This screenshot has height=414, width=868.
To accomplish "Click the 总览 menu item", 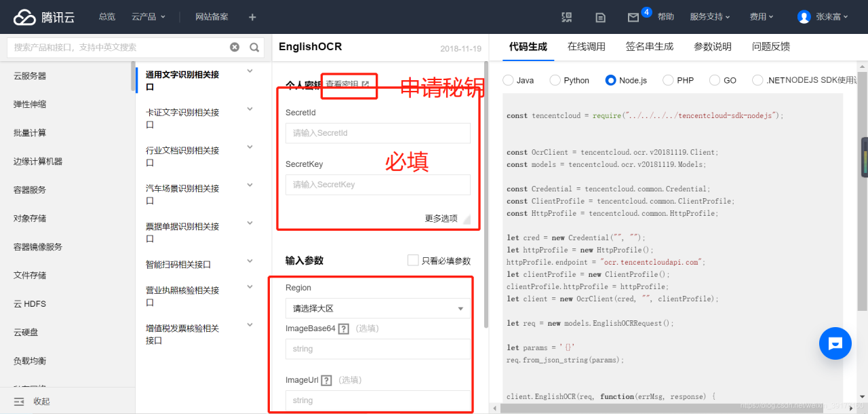I will (106, 16).
